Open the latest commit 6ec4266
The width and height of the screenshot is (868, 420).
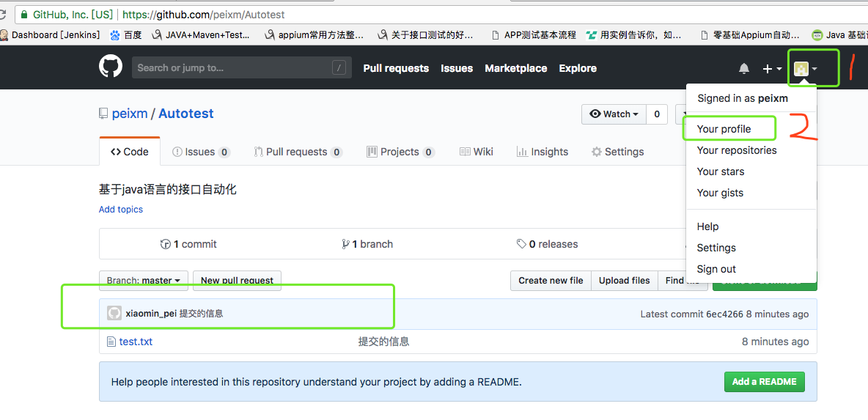(724, 314)
